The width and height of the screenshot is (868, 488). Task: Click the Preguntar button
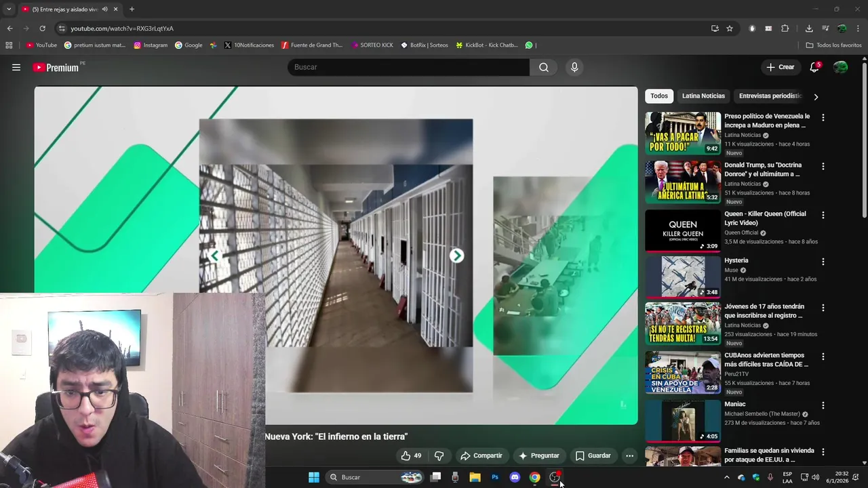538,455
